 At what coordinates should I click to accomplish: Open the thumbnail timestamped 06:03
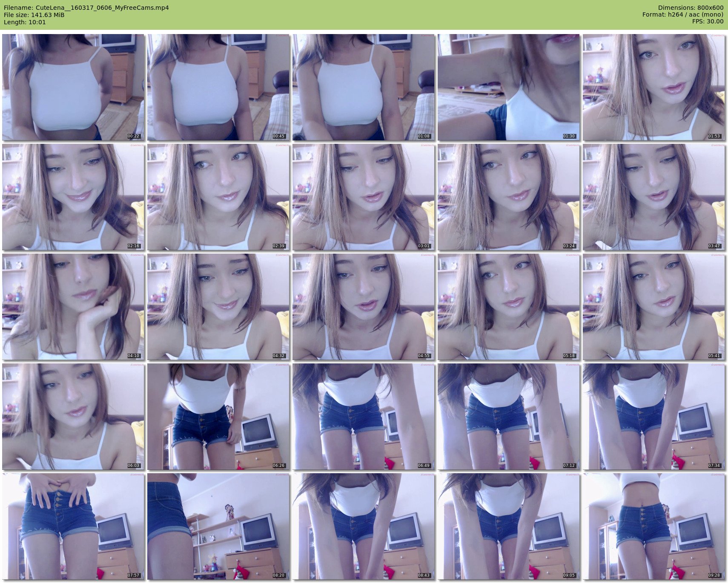pyautogui.click(x=73, y=417)
